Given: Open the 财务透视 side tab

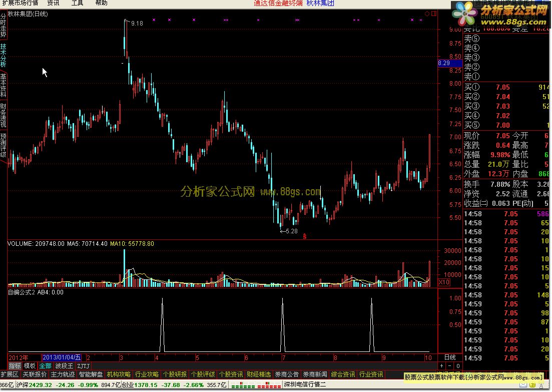Looking at the screenshot, I should 3,115.
